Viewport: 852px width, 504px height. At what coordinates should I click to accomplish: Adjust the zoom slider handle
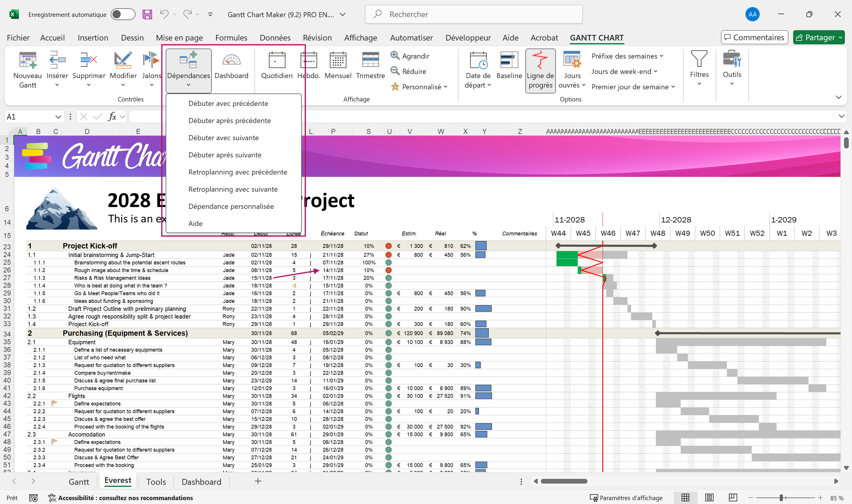[x=781, y=497]
